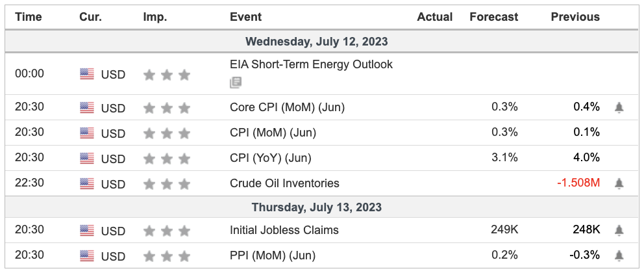Click alert bell for Core CPI (MoM)
The image size is (644, 273).
[x=619, y=107]
